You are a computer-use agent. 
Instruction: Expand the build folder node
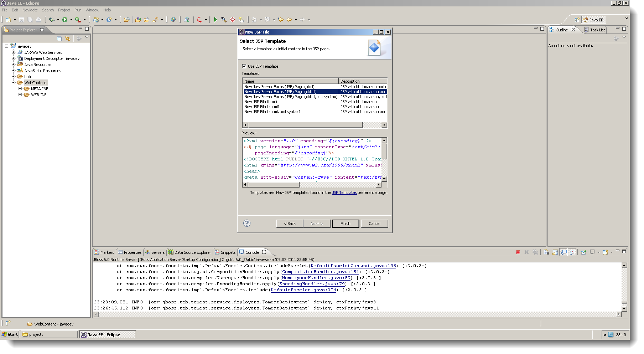13,77
